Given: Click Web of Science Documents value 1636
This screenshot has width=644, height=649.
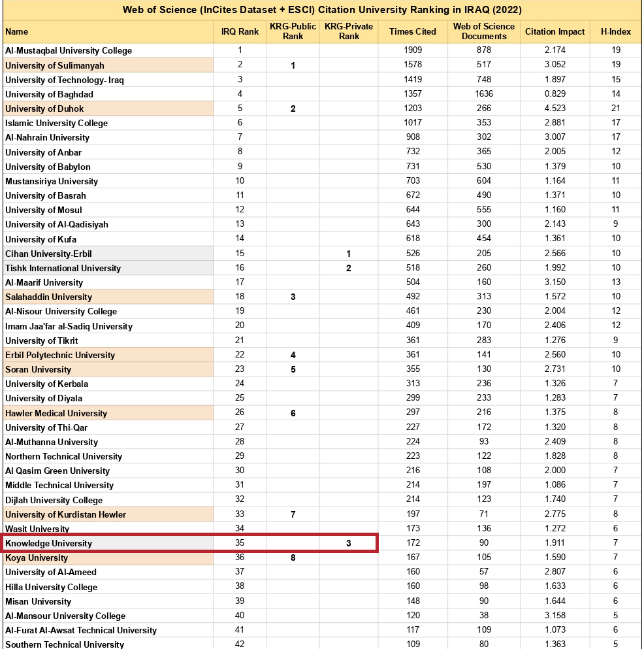Looking at the screenshot, I should [x=484, y=94].
